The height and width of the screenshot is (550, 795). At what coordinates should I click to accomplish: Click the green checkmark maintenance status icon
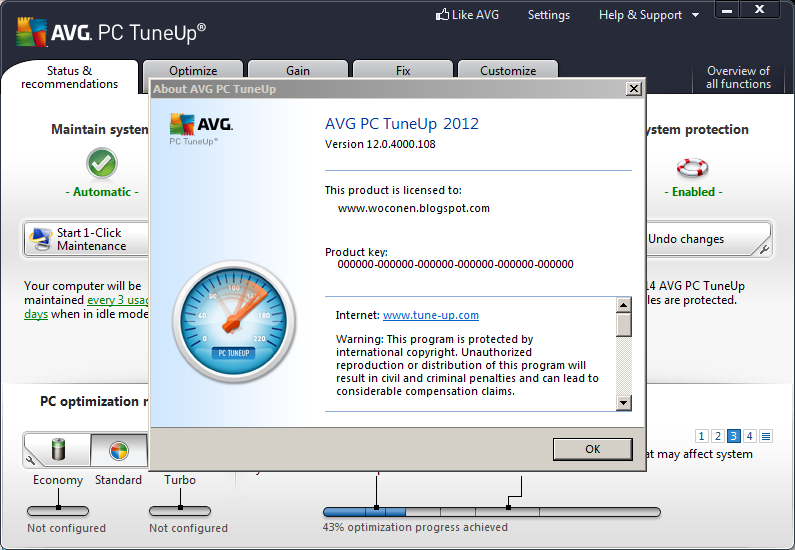(102, 163)
